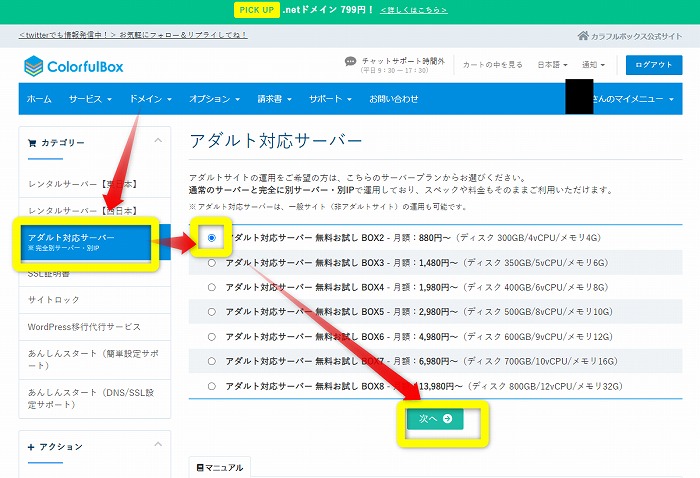Open the サービス menu dropdown

coord(92,99)
